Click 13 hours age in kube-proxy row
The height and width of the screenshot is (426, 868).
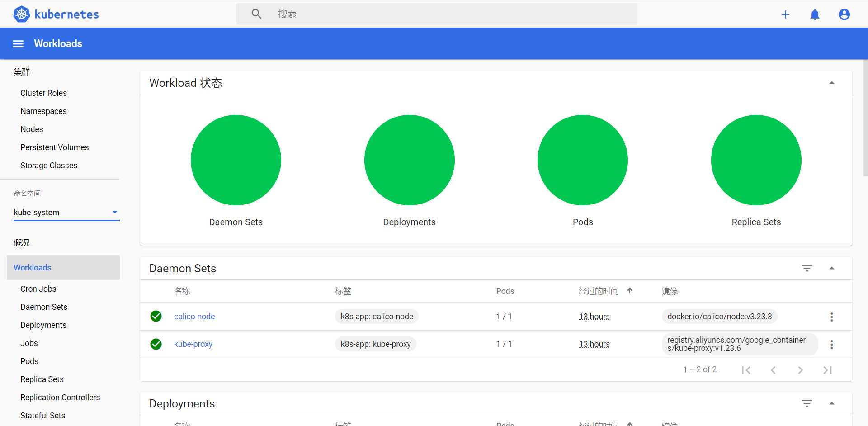(x=594, y=344)
